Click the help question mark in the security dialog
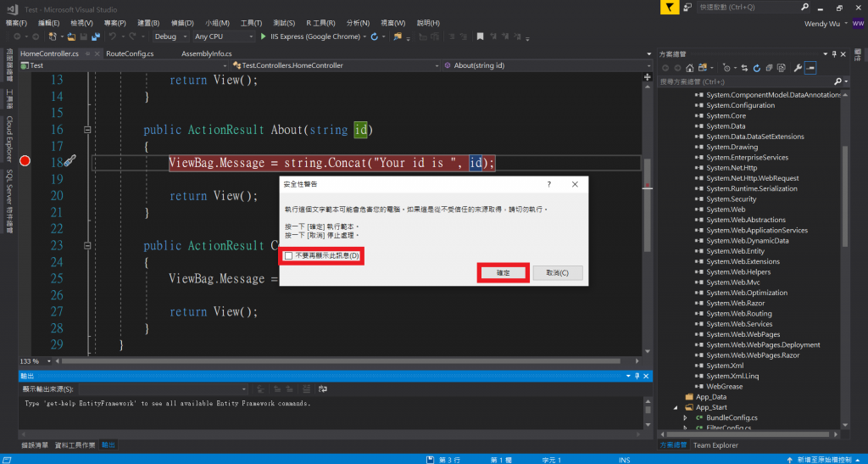The image size is (868, 464). [549, 184]
